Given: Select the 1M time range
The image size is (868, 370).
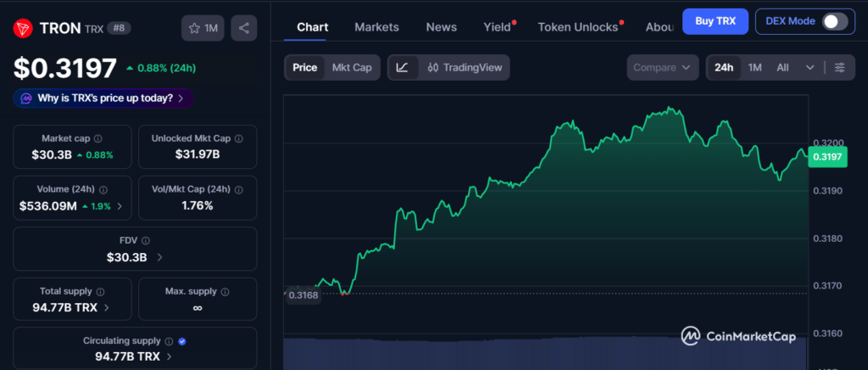Looking at the screenshot, I should (754, 67).
